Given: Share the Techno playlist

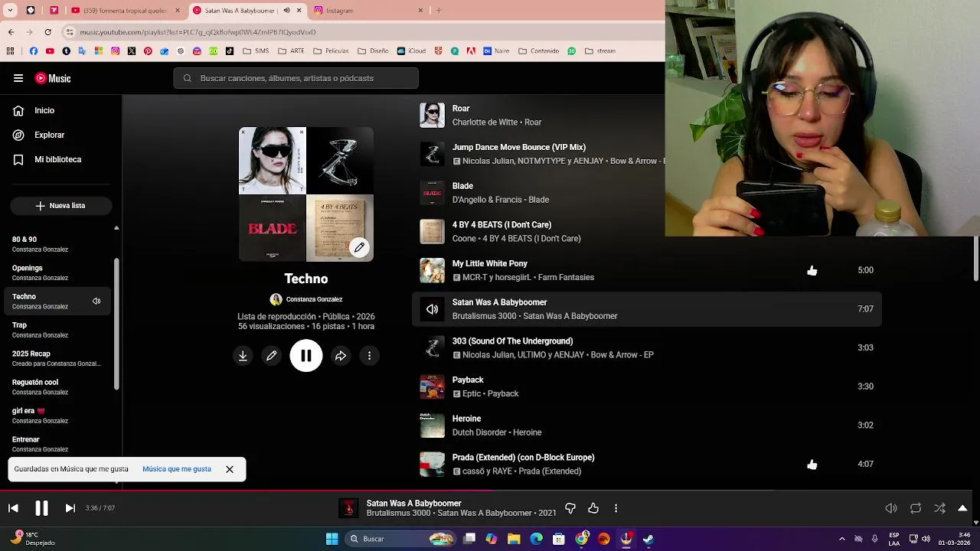Looking at the screenshot, I should (x=341, y=356).
